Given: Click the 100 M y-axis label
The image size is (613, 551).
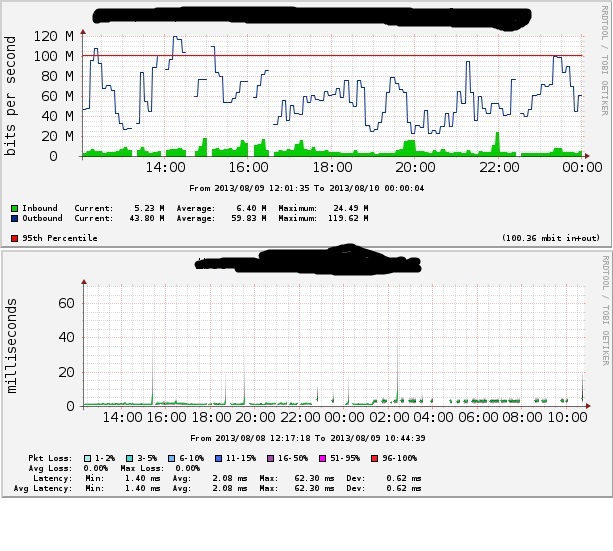Looking at the screenshot, I should (x=54, y=56).
